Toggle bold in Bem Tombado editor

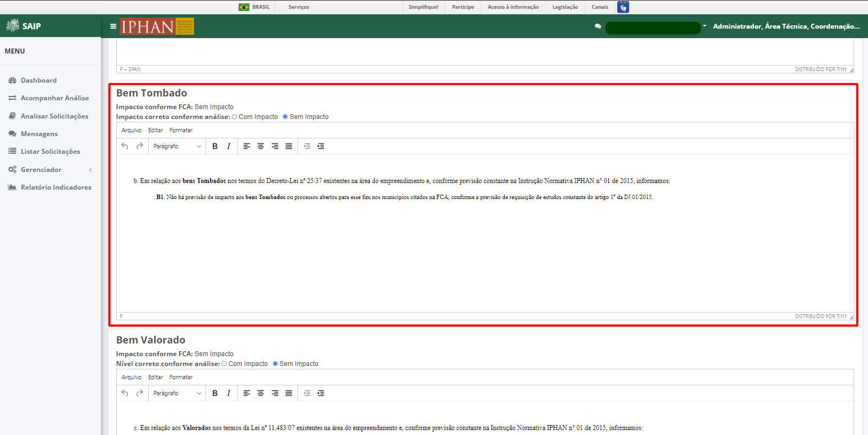pyautogui.click(x=215, y=146)
